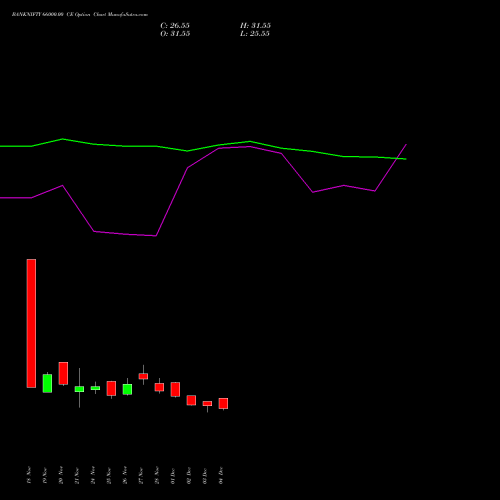Screen dimensions: 500x500
Task: Click the green indicator line peak
Action: coord(63,139)
